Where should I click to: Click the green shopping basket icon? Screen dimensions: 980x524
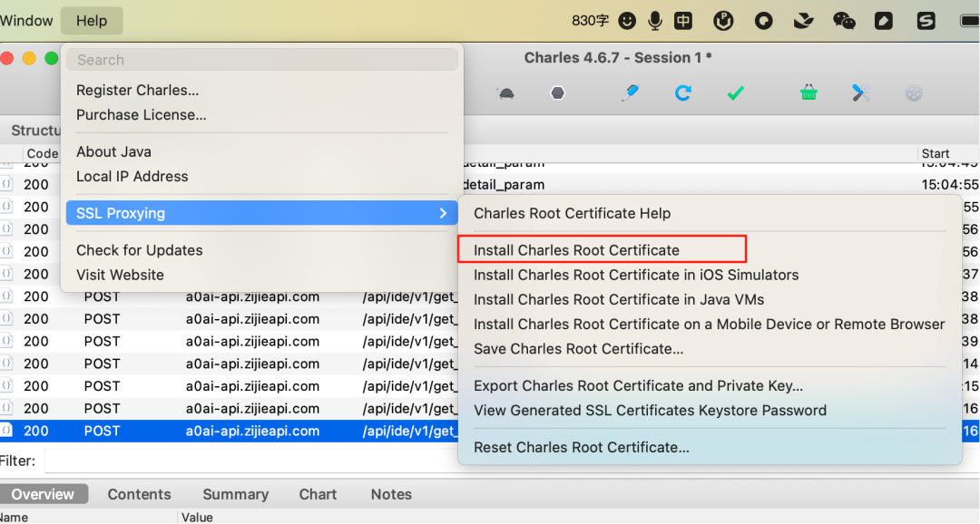point(808,93)
